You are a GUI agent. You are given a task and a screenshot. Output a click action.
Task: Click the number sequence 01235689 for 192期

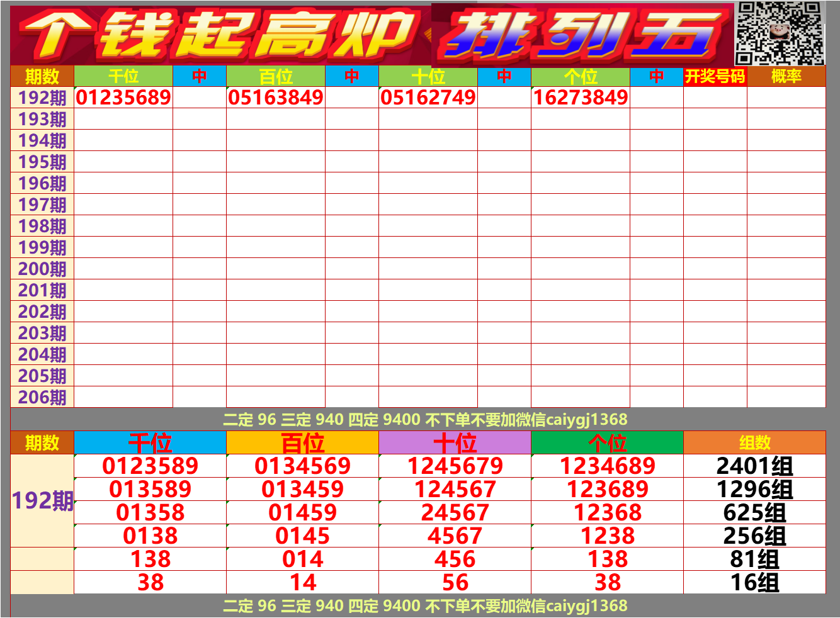124,98
